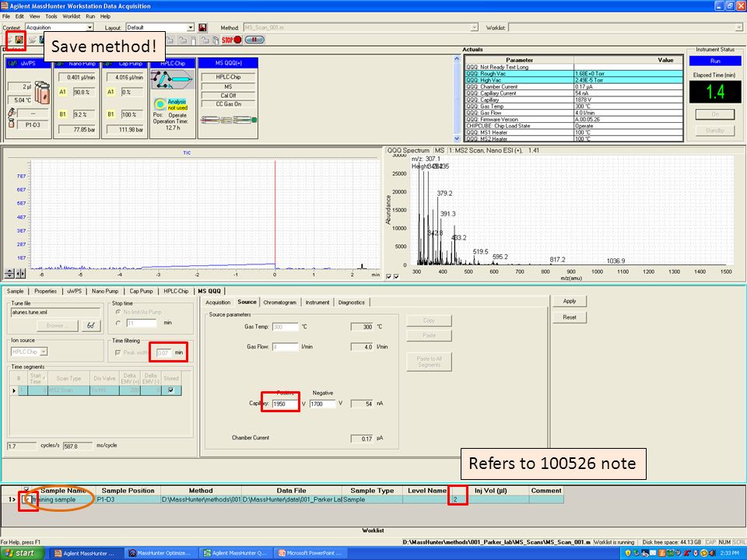Click the Save method toolbar icon
The height and width of the screenshot is (560, 747).
(x=19, y=40)
